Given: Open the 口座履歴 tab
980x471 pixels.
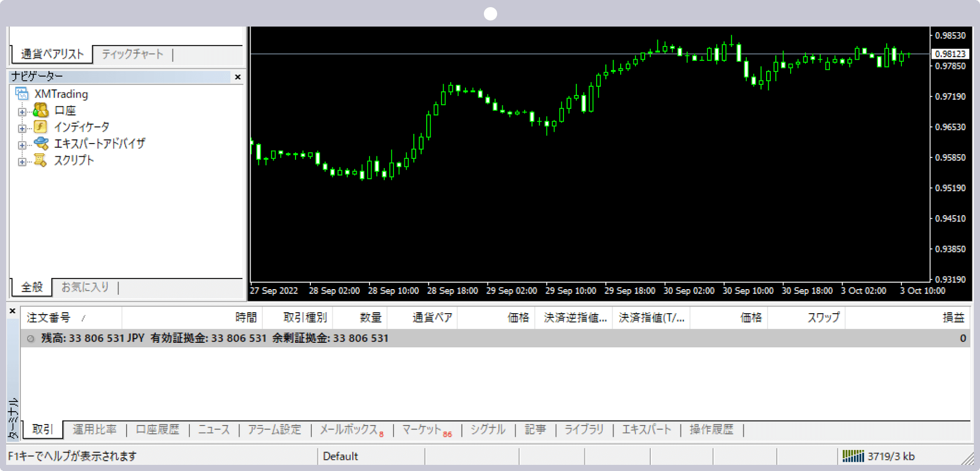Looking at the screenshot, I should point(158,430).
